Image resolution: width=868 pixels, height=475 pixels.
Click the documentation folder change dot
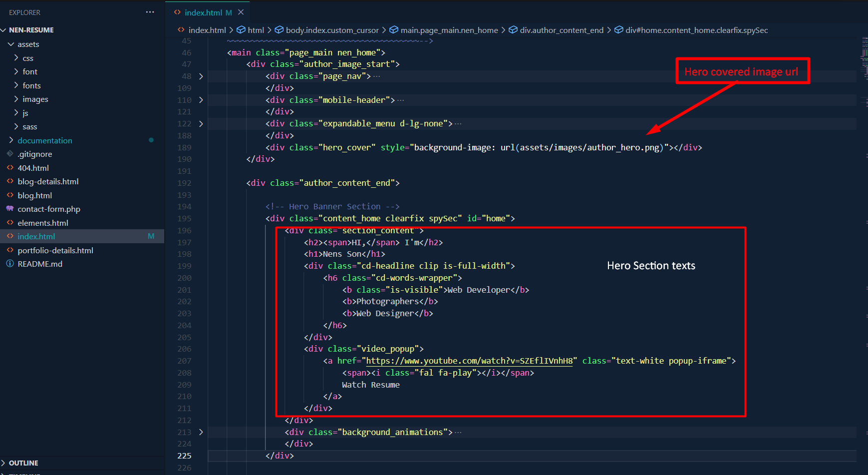click(x=151, y=140)
